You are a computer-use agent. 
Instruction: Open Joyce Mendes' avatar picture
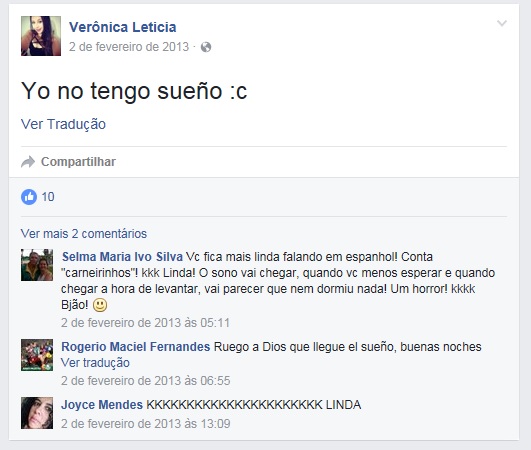tap(37, 413)
